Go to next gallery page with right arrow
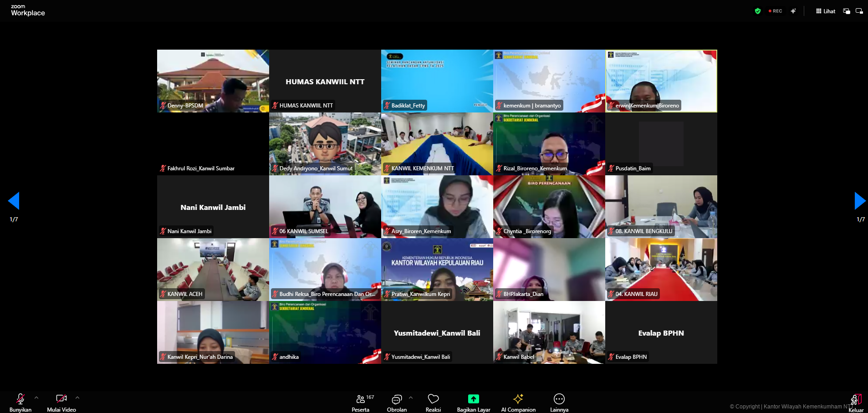 tap(860, 201)
